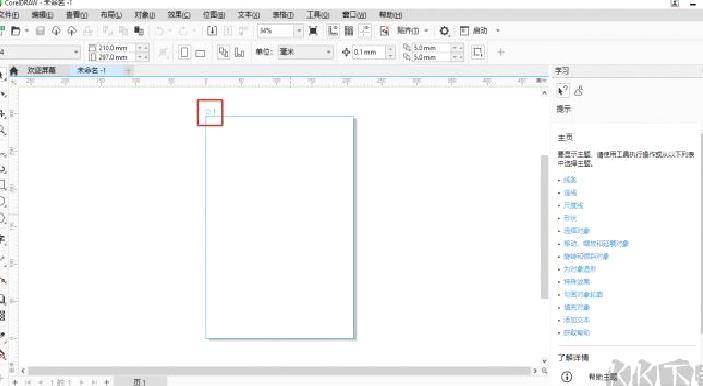Click the full-screen preview icon beside zoom box

(x=313, y=30)
